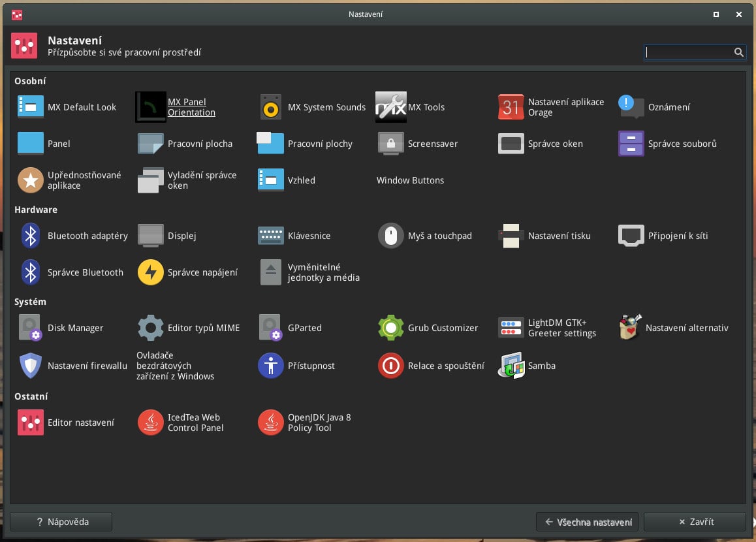Image resolution: width=756 pixels, height=542 pixels.
Task: Open MX System Sounds
Action: (271, 107)
